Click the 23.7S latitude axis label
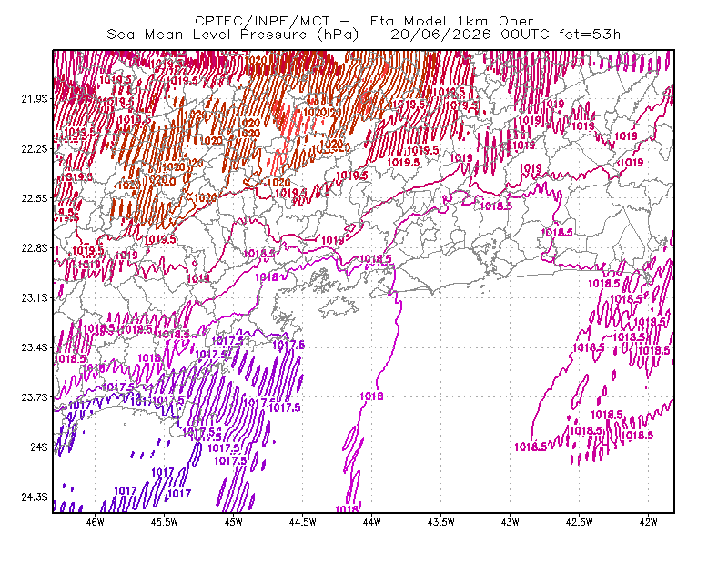 (35, 397)
